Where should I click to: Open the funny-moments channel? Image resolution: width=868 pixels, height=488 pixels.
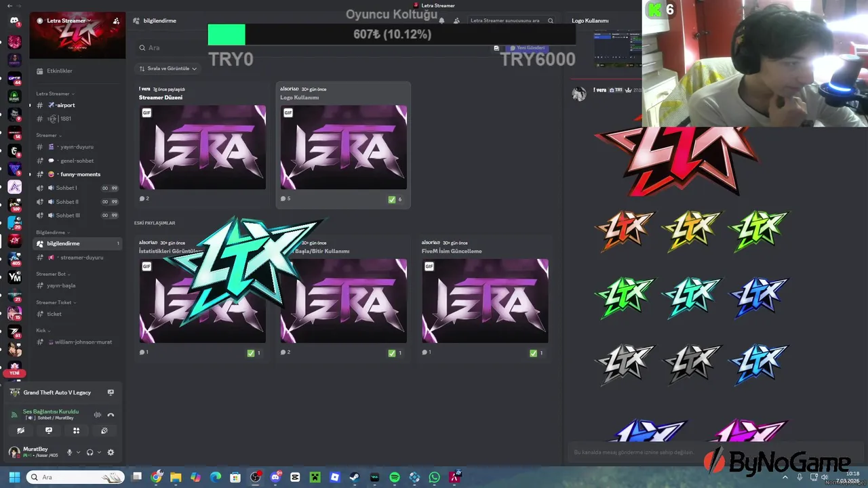click(77, 174)
